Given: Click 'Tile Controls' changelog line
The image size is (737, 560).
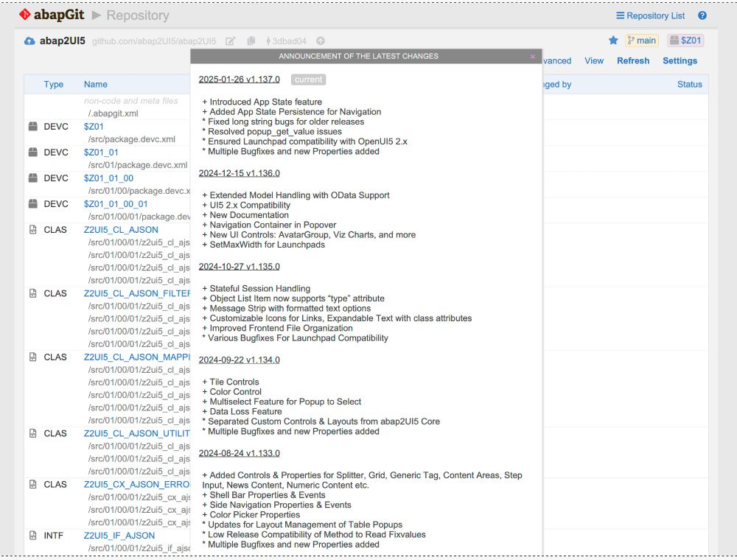Looking at the screenshot, I should click(x=231, y=382).
